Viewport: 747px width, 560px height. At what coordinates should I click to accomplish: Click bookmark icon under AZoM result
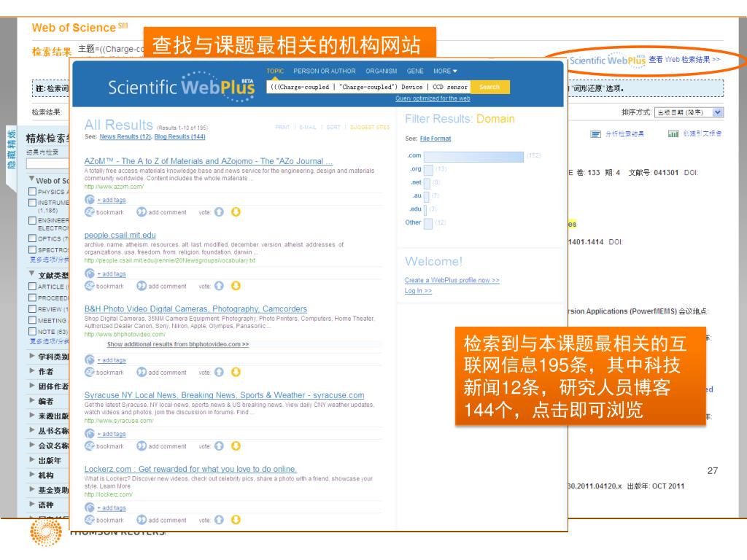click(x=90, y=212)
